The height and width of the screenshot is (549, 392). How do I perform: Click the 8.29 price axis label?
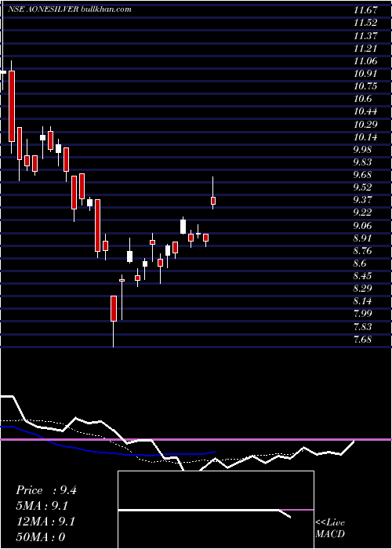tap(363, 289)
